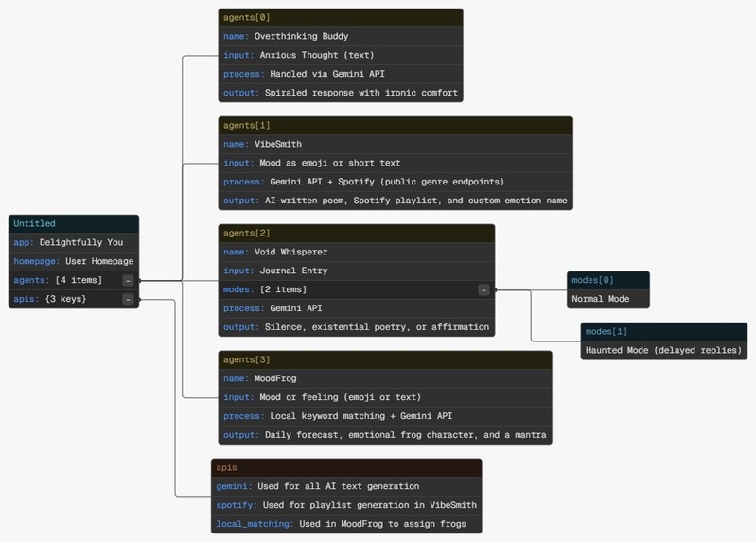This screenshot has height=542, width=756.
Task: Select the agents[2] node header
Action: pyautogui.click(x=357, y=234)
